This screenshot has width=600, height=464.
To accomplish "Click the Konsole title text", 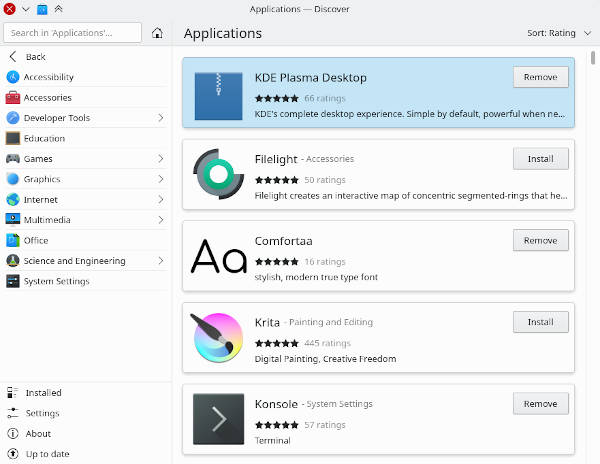I will click(x=276, y=404).
